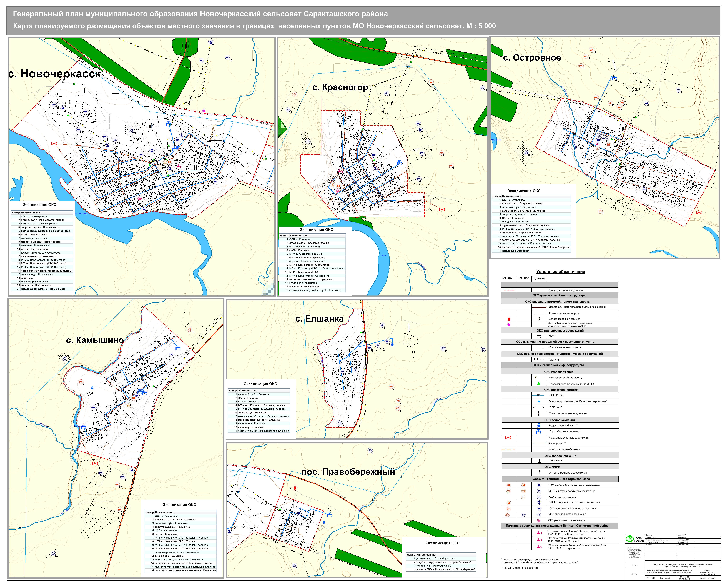Click the blue electrical substation dot in legend
The width and height of the screenshot is (725, 588).
(x=539, y=401)
